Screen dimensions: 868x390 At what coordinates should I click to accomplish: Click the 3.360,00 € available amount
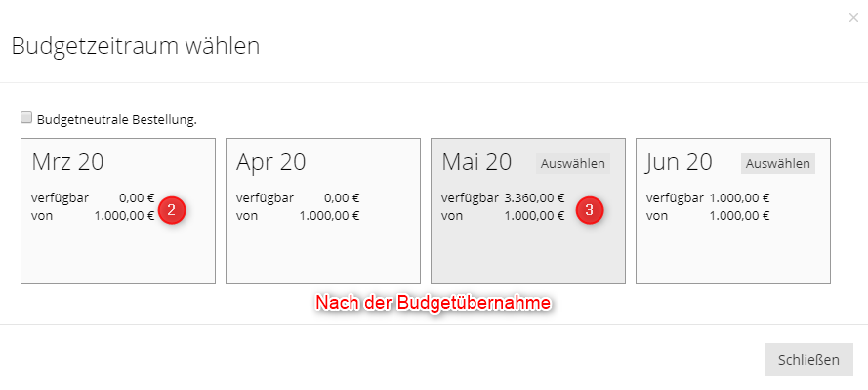click(534, 198)
